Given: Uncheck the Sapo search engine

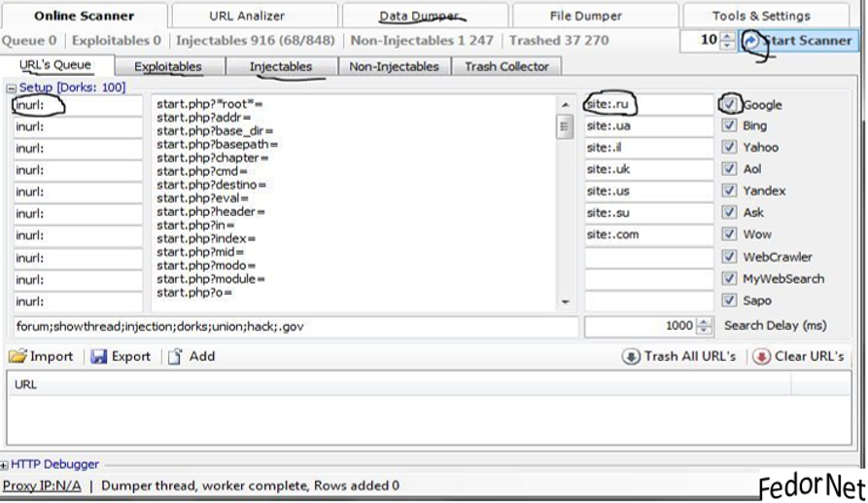Looking at the screenshot, I should click(x=730, y=301).
